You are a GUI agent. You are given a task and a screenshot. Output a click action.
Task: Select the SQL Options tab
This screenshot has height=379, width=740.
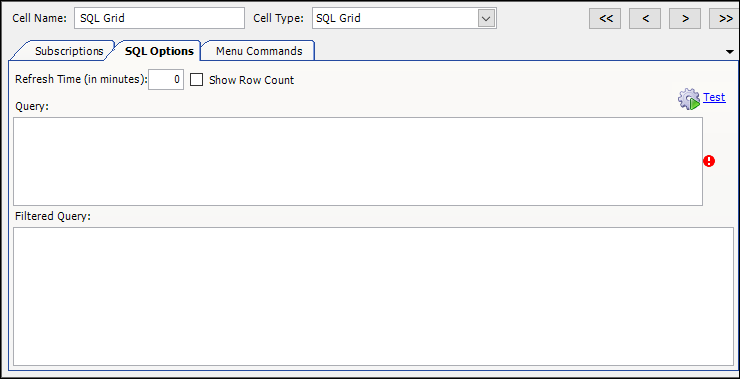click(159, 51)
